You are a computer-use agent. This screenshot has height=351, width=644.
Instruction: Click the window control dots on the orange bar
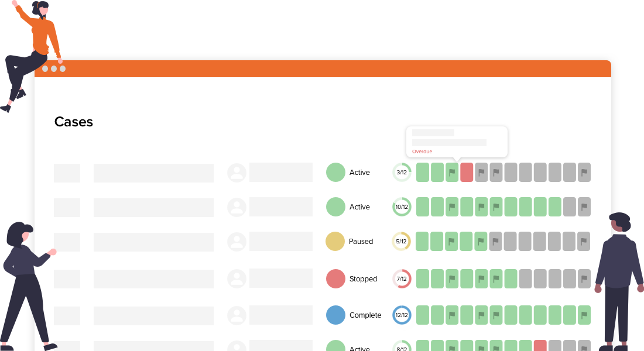[x=54, y=68]
